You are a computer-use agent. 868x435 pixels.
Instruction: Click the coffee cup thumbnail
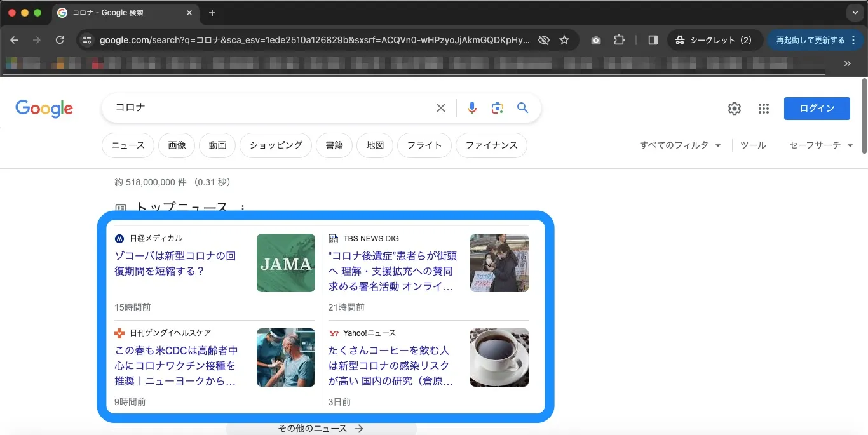point(499,358)
